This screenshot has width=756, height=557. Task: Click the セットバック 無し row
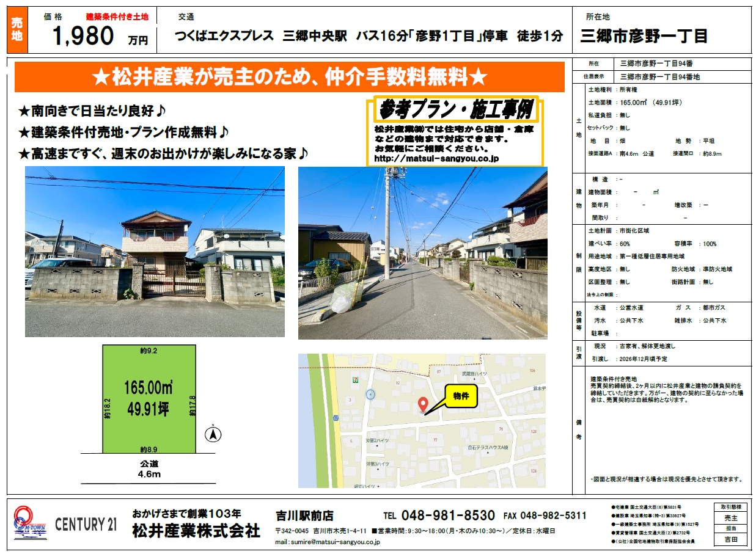point(608,128)
